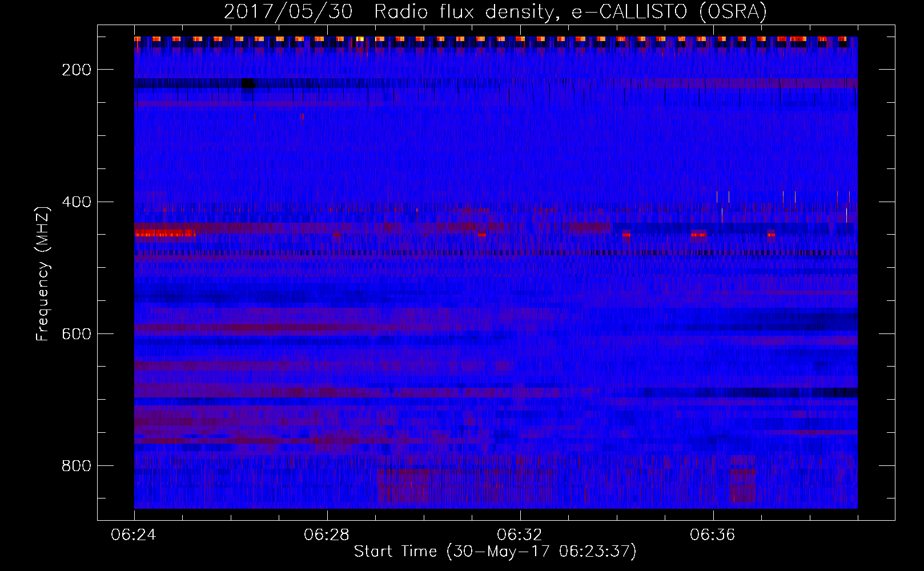Click the 400 frequency tick label
Screen dimensions: 924x571
pos(77,202)
